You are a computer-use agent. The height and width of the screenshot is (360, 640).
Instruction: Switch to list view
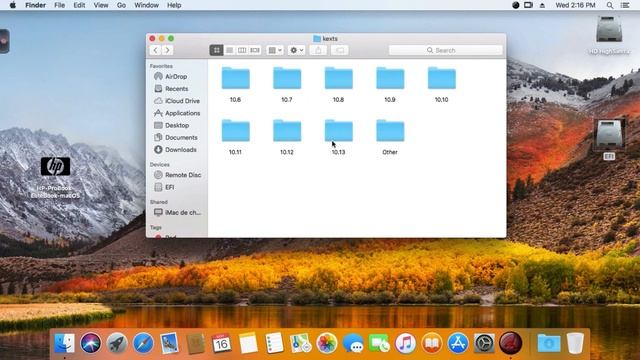click(229, 50)
